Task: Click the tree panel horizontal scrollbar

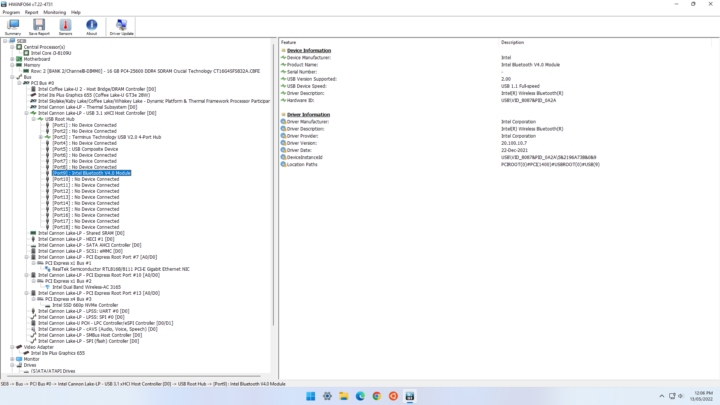Action: [x=133, y=376]
